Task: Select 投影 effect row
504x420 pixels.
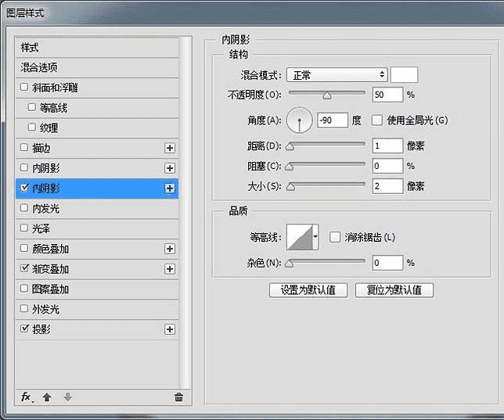Action: coord(96,329)
